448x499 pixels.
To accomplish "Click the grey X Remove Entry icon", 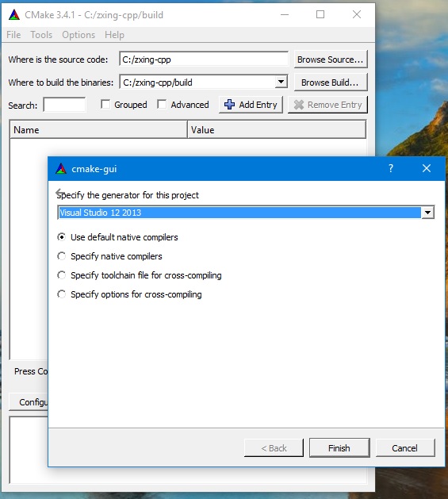I will (x=299, y=105).
